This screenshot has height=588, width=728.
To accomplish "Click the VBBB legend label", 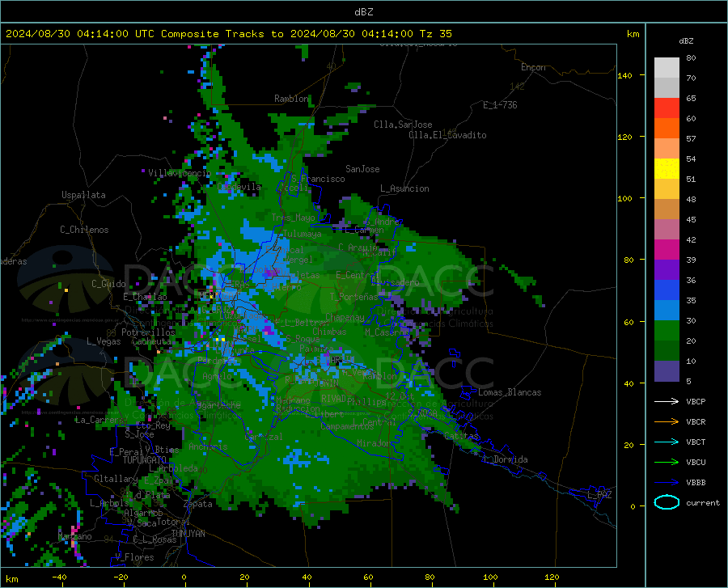I will [696, 482].
